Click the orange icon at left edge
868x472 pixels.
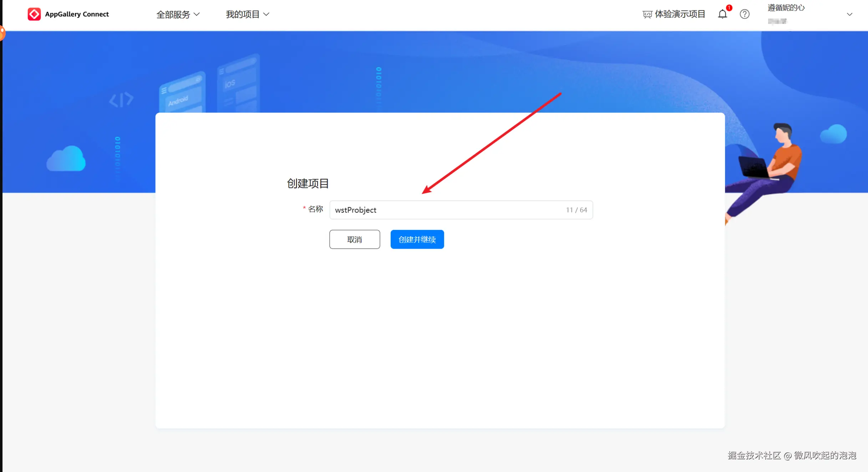tap(2, 33)
